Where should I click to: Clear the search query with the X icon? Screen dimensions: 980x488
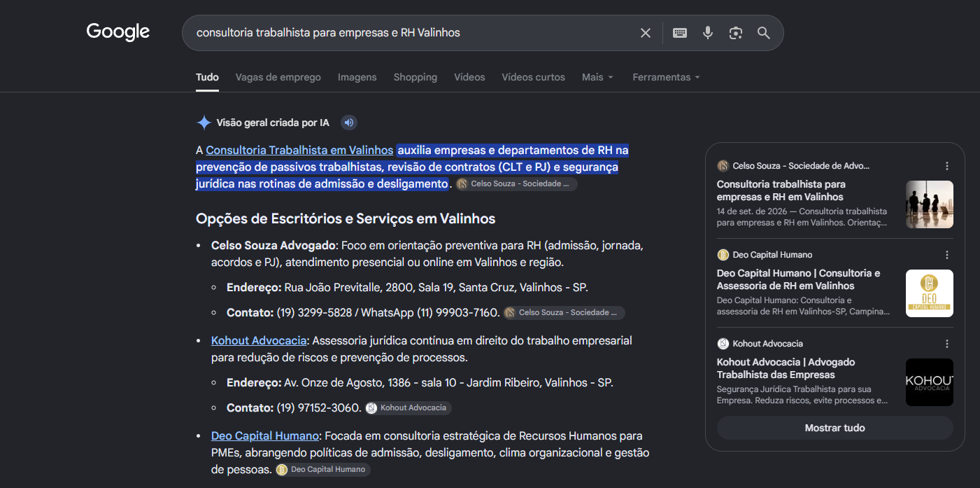pyautogui.click(x=646, y=33)
